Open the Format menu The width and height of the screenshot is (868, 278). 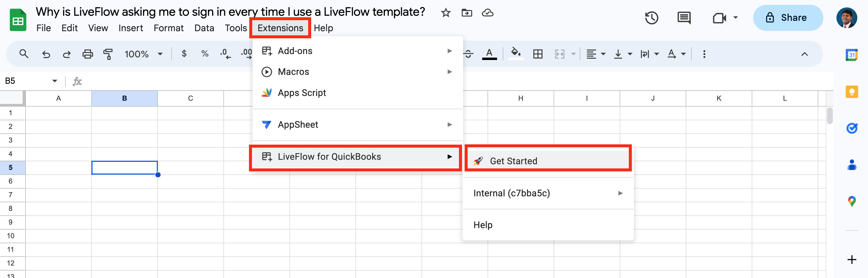click(168, 28)
